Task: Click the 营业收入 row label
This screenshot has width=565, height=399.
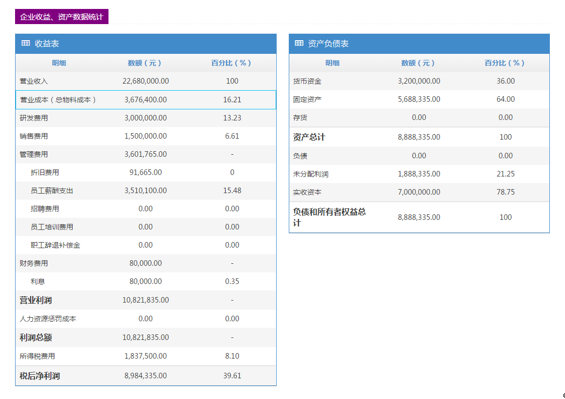Action: (34, 81)
